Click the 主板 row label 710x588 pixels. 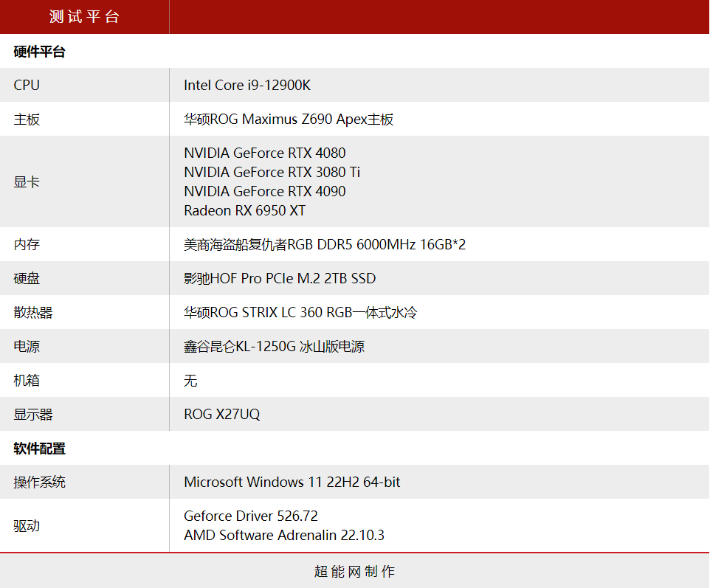27,120
